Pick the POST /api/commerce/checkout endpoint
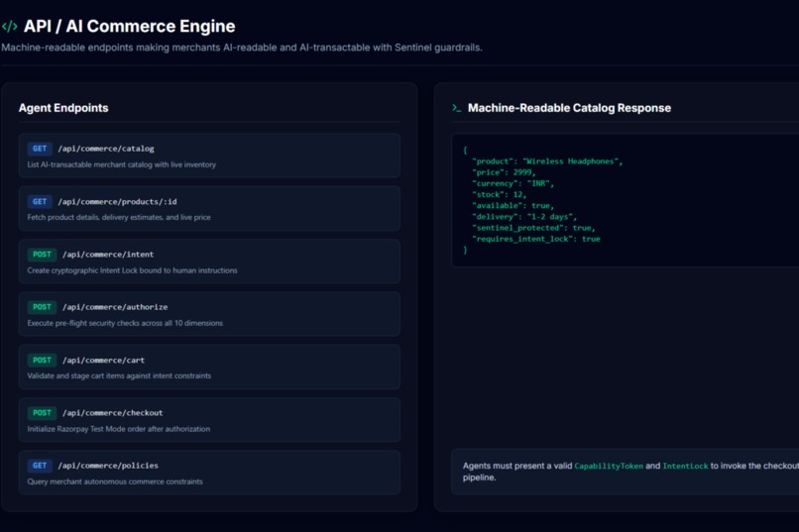 [x=209, y=420]
